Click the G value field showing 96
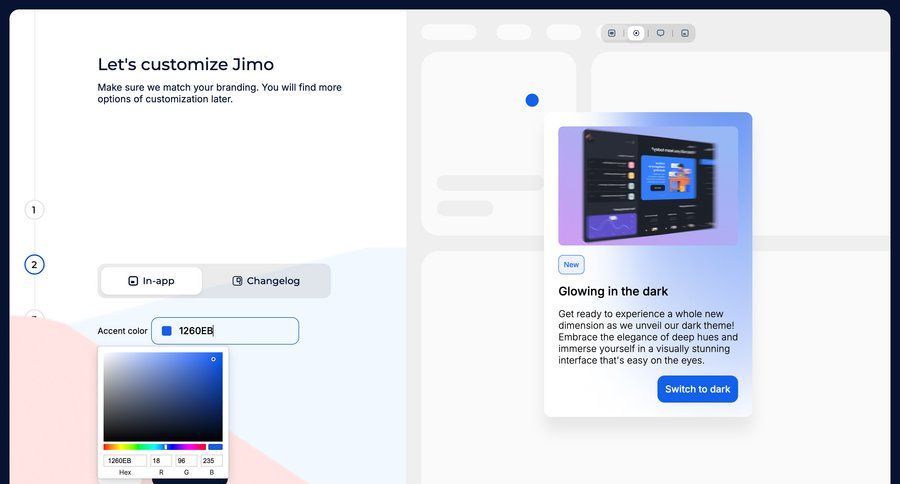This screenshot has width=900, height=484. (x=187, y=460)
